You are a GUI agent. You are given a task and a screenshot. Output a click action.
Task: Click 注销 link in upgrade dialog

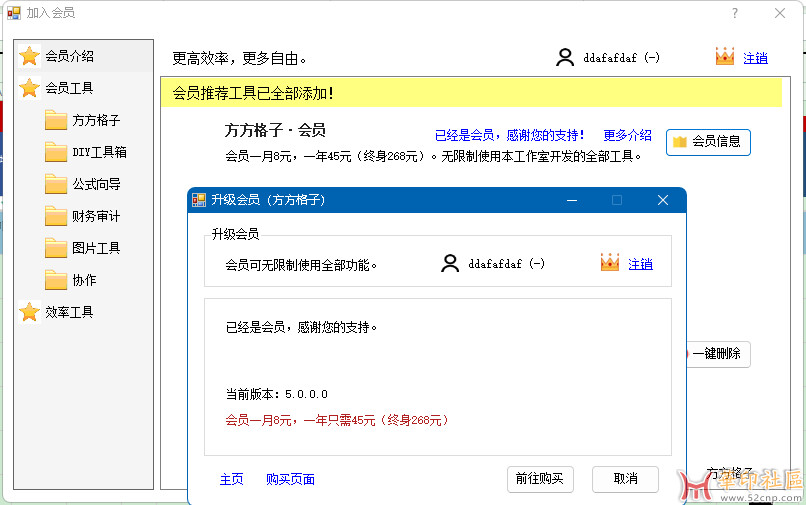[x=640, y=264]
